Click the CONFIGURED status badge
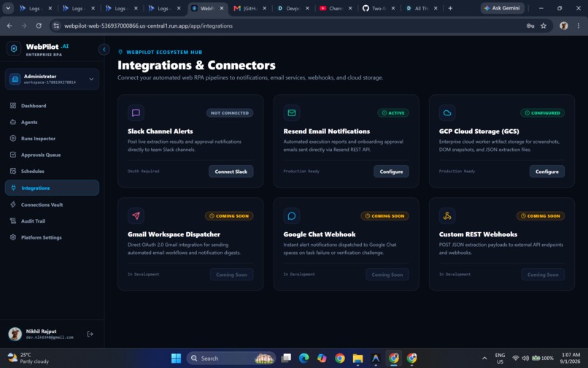The height and width of the screenshot is (368, 588). pyautogui.click(x=542, y=113)
